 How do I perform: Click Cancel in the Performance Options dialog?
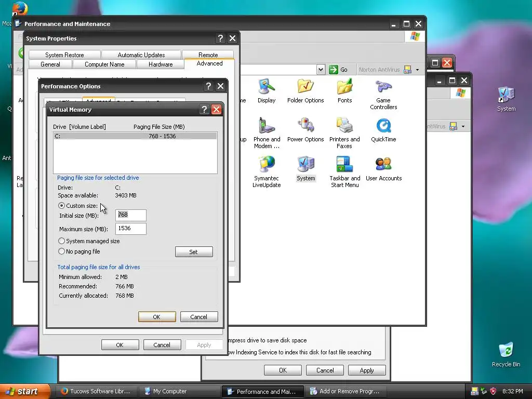(x=162, y=345)
